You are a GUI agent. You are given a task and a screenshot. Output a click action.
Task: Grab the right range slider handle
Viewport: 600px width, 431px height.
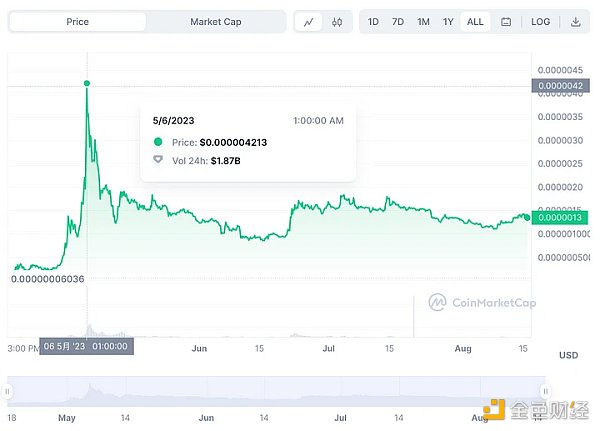[x=544, y=390]
